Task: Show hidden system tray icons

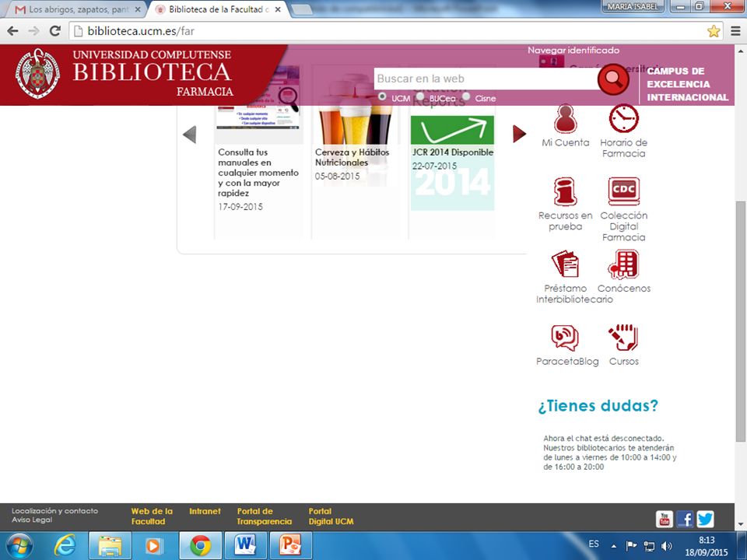Action: coord(614,546)
